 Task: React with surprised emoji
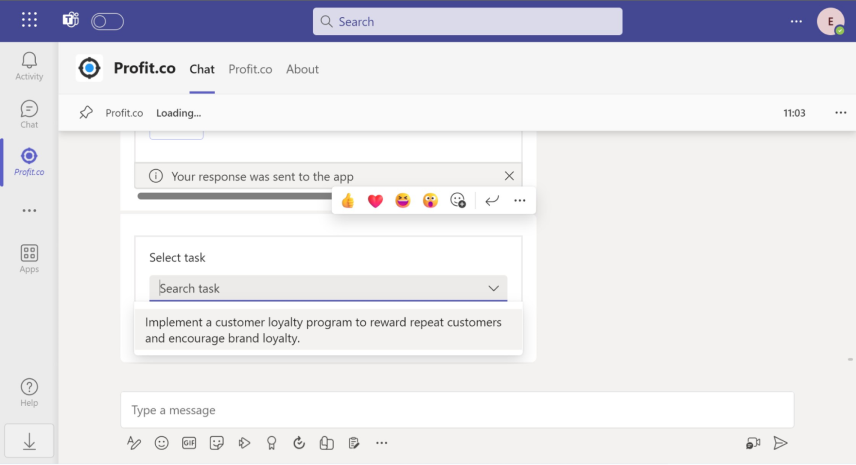[x=430, y=201]
